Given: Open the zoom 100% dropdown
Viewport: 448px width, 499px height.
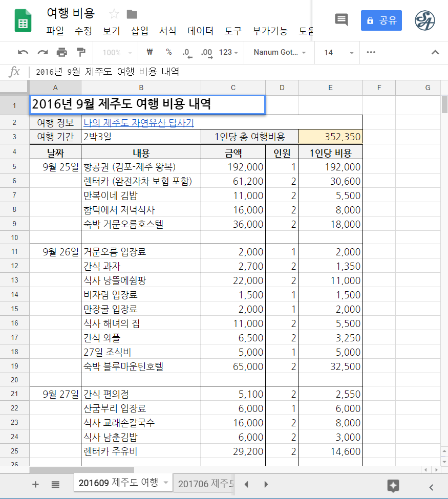Looking at the screenshot, I should click(x=117, y=52).
